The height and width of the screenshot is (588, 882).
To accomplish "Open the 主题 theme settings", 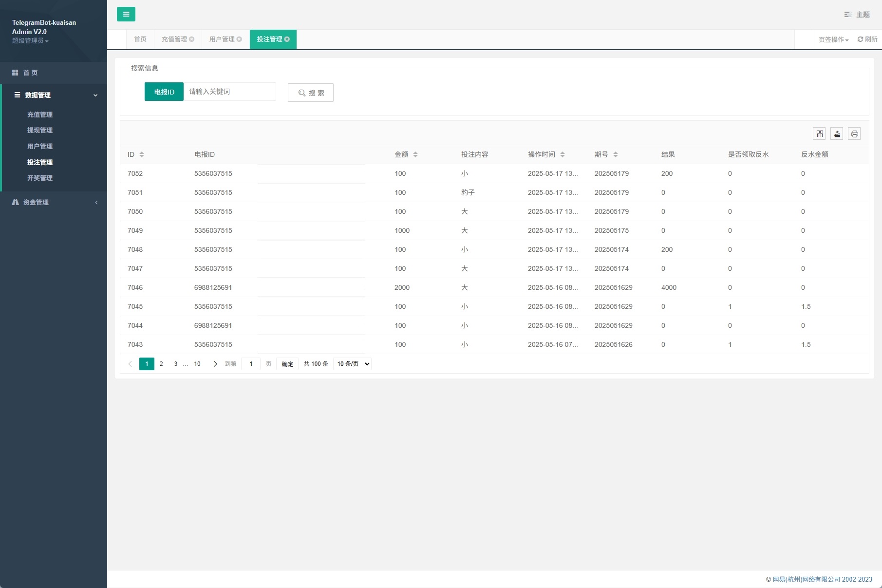I will tap(857, 15).
